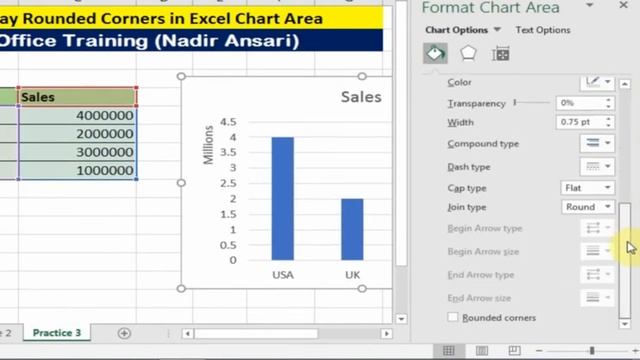Switch to Page Break Preview icon
The height and width of the screenshot is (360, 640).
(514, 350)
